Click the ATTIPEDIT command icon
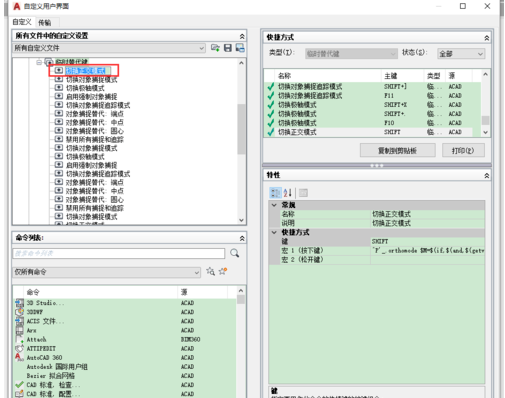Viewport: 505px width, 398px height. [x=20, y=348]
